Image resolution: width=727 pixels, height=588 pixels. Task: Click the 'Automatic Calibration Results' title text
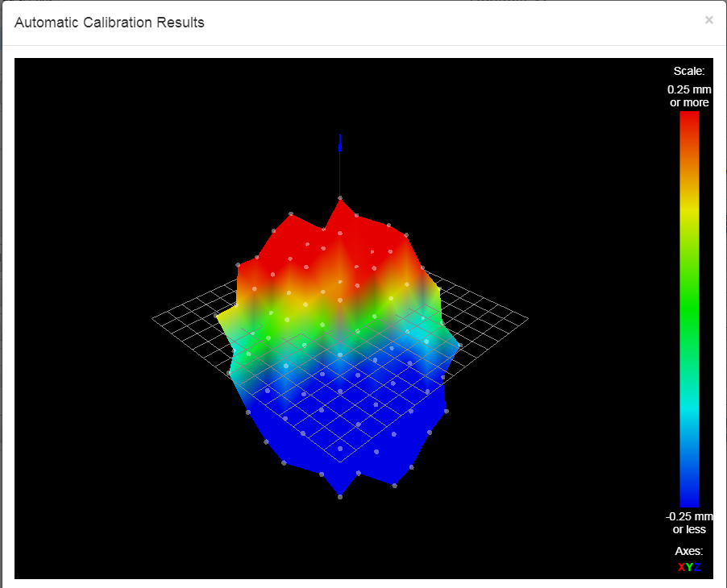[110, 23]
